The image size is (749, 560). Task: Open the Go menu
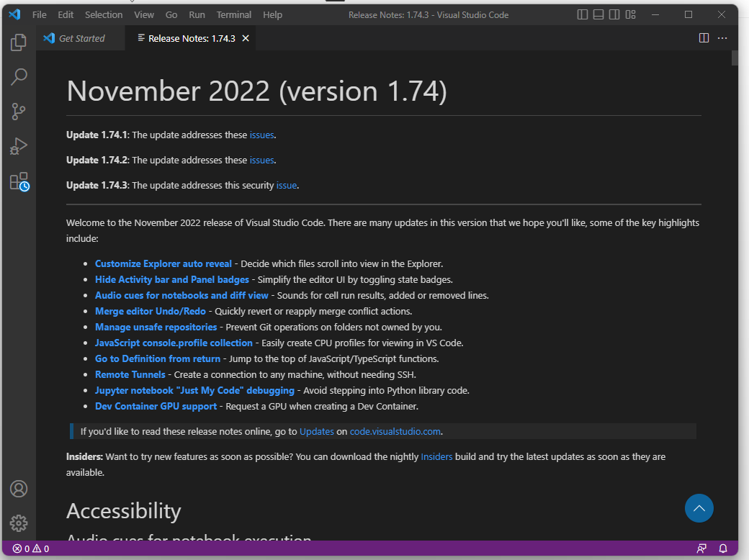171,15
